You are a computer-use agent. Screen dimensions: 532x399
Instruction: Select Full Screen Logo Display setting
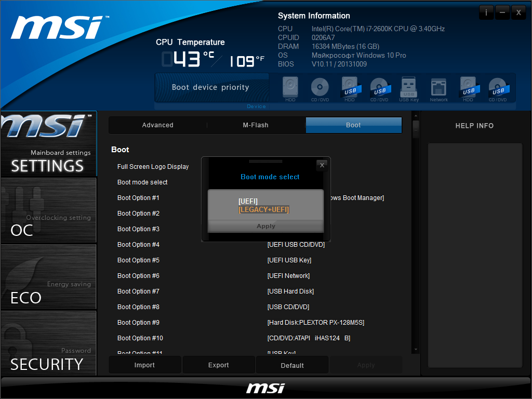[153, 167]
